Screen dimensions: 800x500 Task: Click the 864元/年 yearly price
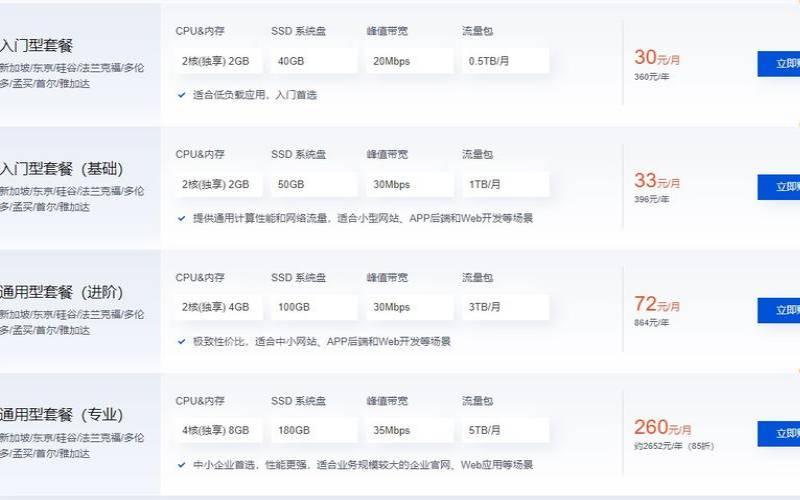pyautogui.click(x=651, y=322)
